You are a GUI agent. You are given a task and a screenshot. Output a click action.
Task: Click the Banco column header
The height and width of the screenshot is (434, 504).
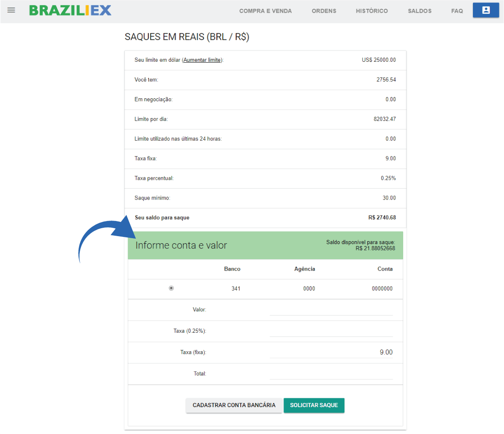[x=232, y=269]
